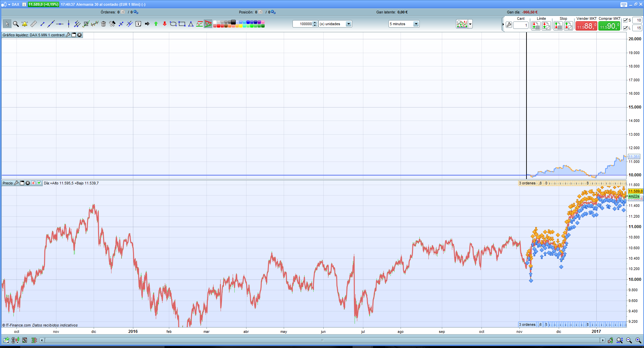Click the S value field showing 10
The image size is (644, 348).
[x=637, y=20]
